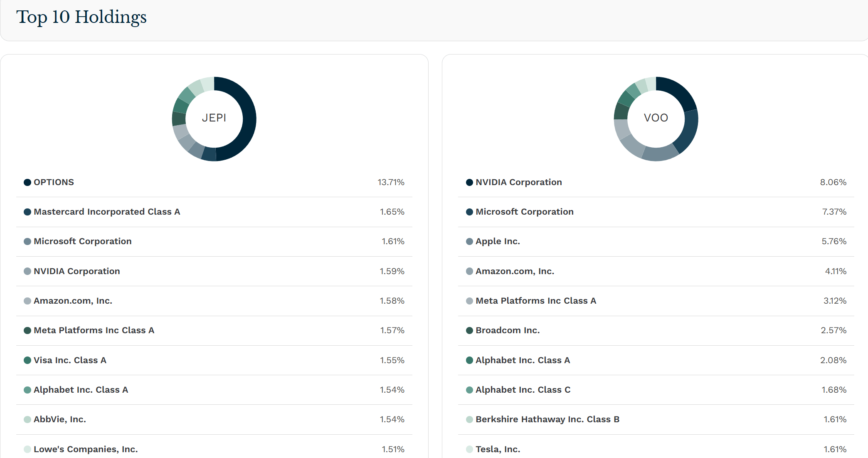Select Alphabet Inc. Class C holding
This screenshot has height=458, width=868.
pyautogui.click(x=523, y=390)
